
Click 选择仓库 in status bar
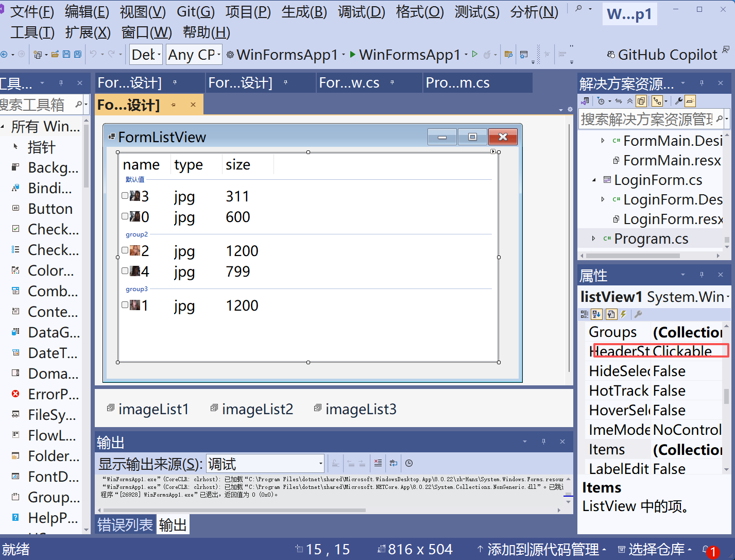coord(656,550)
